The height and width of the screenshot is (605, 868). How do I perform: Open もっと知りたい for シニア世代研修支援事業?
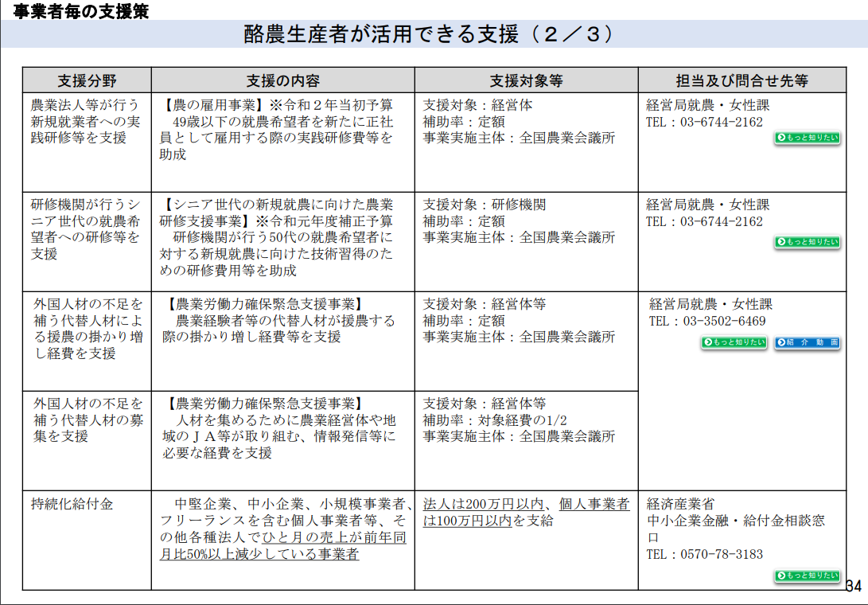(x=807, y=241)
